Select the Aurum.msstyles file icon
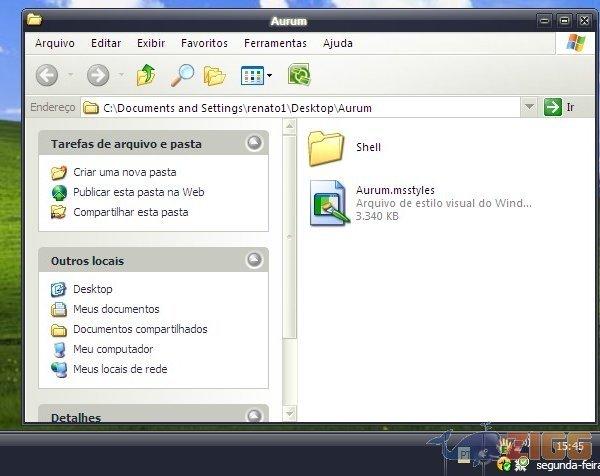The width and height of the screenshot is (600, 476). coord(329,203)
